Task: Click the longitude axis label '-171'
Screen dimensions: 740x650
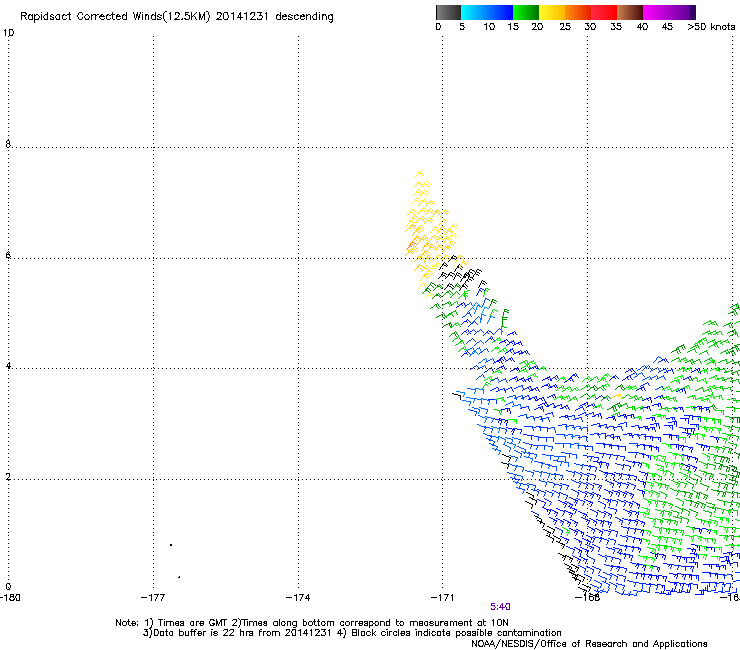Action: [x=442, y=598]
